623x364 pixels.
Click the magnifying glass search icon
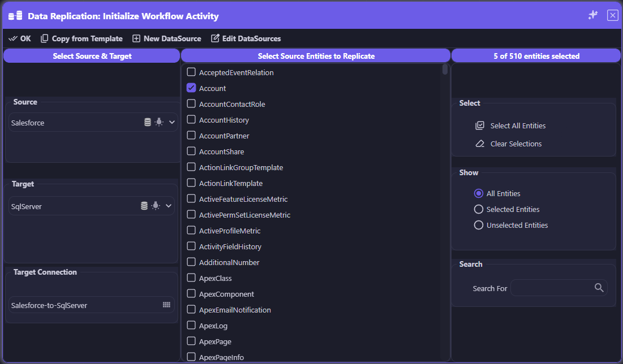pos(599,288)
